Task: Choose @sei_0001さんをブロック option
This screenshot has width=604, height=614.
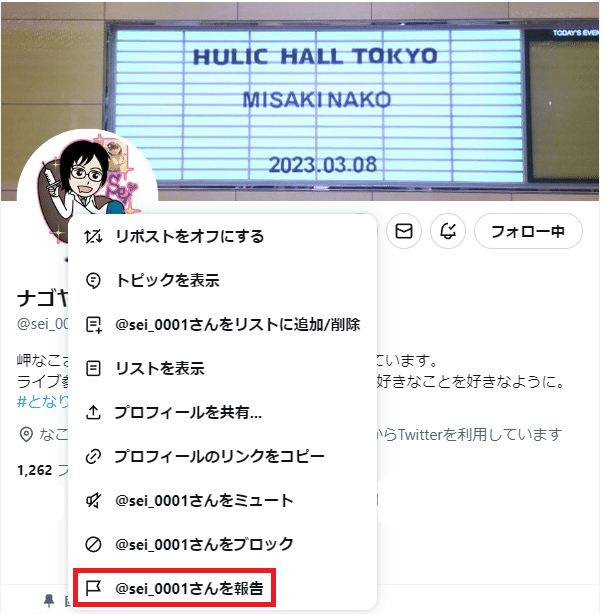Action: 222,544
